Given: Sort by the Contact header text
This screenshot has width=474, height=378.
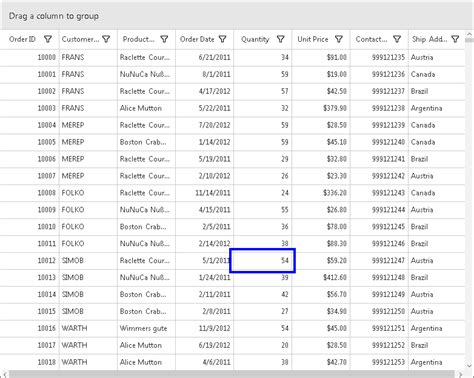Looking at the screenshot, I should pos(371,39).
